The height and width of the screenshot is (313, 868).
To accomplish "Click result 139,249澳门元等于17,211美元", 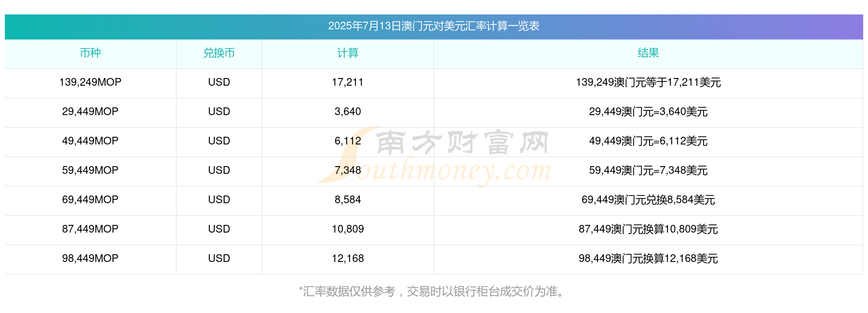I will click(648, 82).
